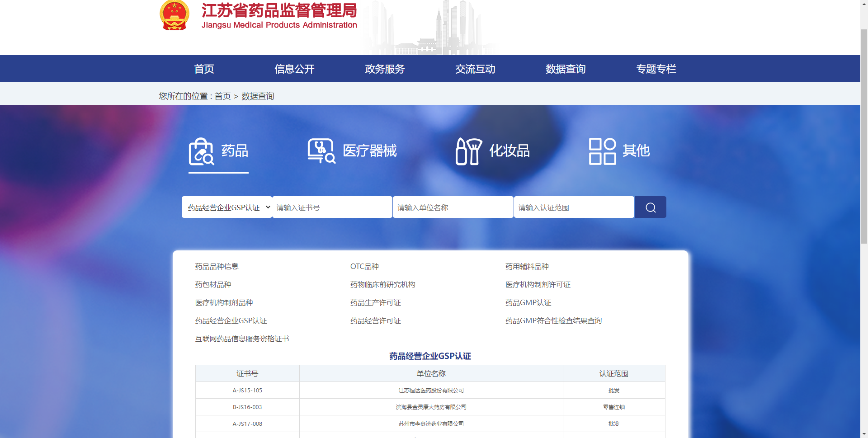The image size is (868, 438).
Task: Click the 药品GMP认证 link
Action: coord(528,303)
